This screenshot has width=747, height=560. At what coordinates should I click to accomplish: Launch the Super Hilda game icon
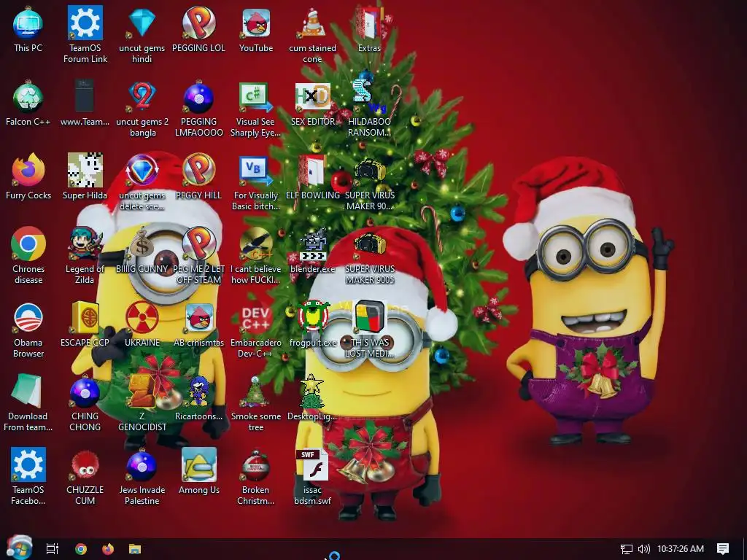coord(85,176)
